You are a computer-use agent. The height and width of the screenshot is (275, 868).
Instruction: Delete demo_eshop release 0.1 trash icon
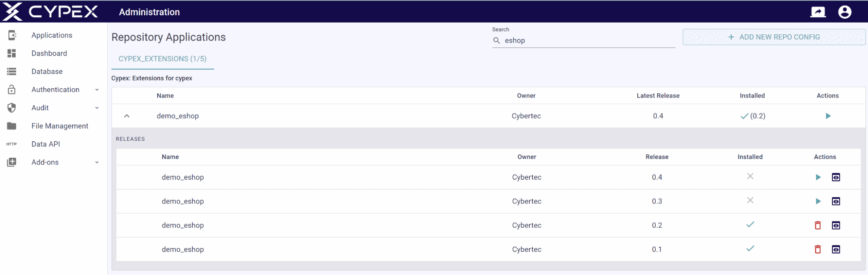click(x=818, y=249)
